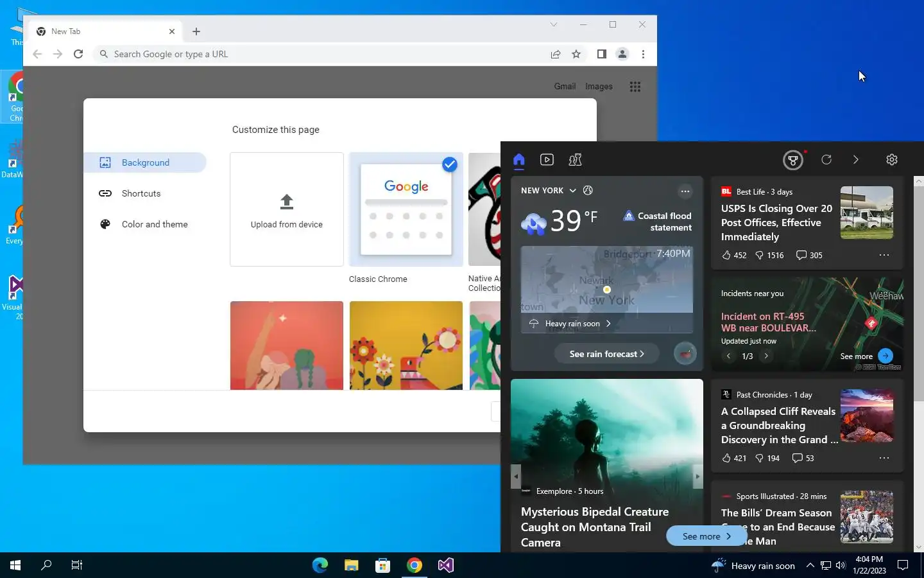Click the weather units globe icon
This screenshot has height=578, width=924.
click(x=588, y=190)
